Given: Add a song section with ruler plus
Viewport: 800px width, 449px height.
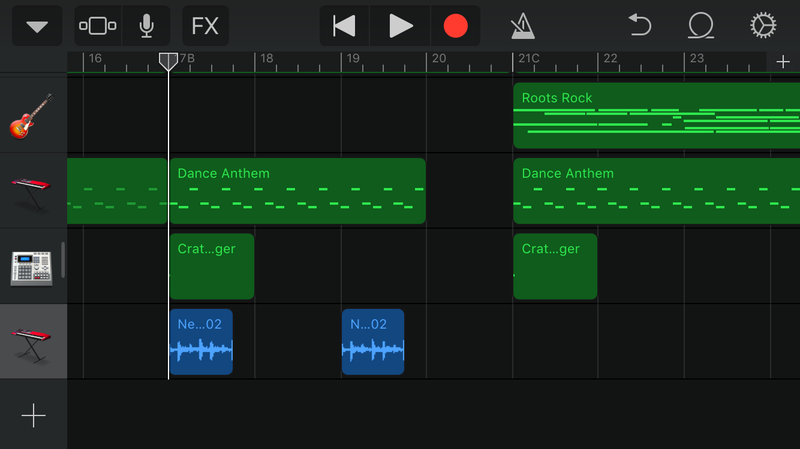Looking at the screenshot, I should (x=783, y=62).
